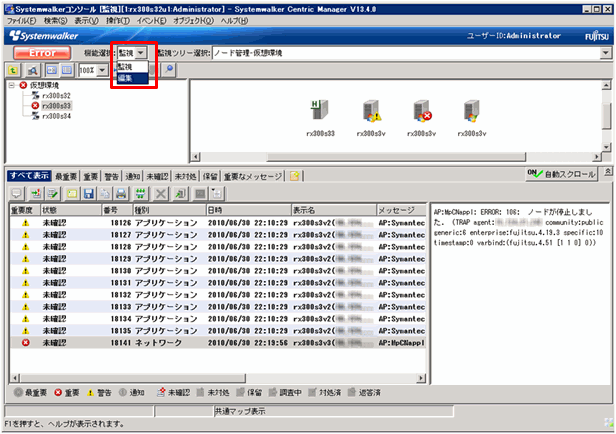616x434 pixels.
Task: Click the event list horizontal scrollbar
Action: tap(133, 378)
